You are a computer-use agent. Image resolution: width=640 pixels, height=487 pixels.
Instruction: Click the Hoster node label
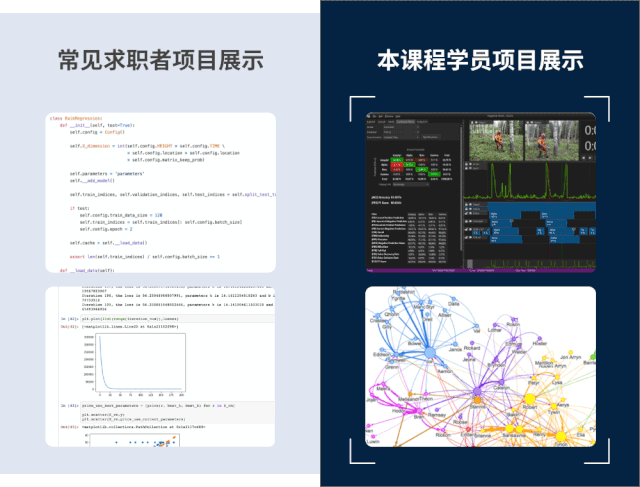coord(540,344)
